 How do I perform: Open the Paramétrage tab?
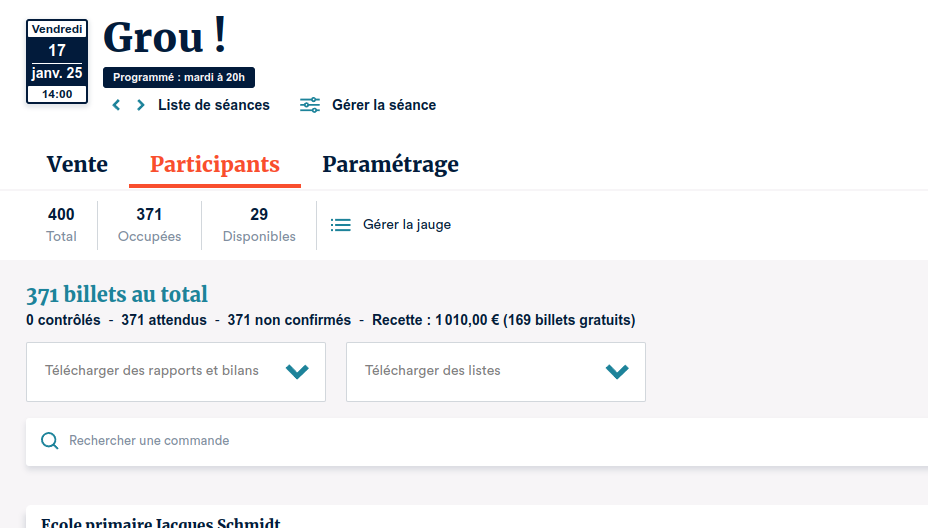[390, 165]
